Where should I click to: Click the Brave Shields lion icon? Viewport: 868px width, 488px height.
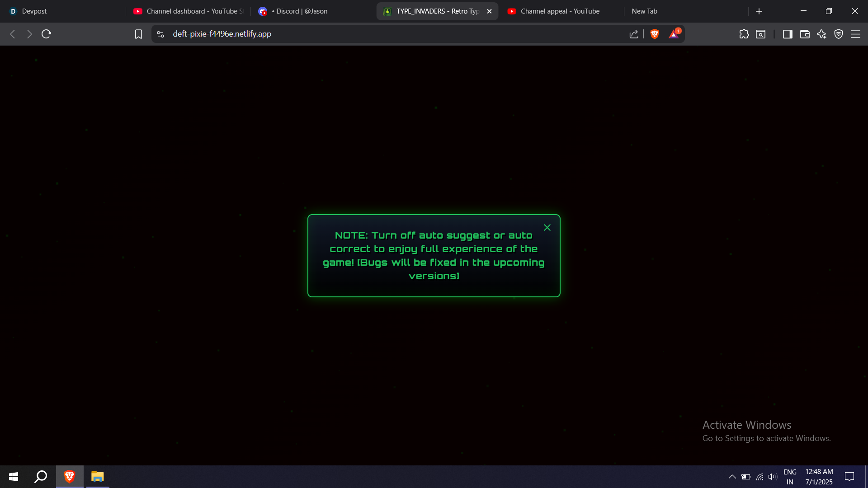pos(655,34)
